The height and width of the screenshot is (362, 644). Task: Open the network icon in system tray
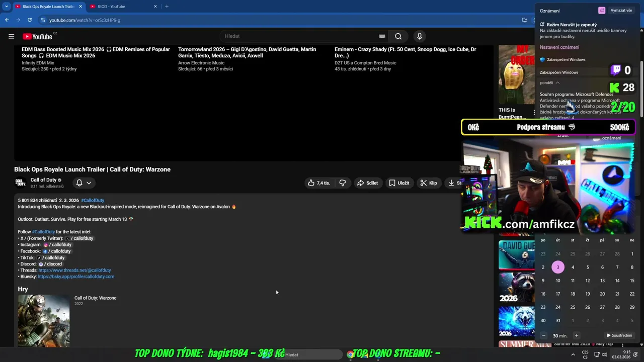(x=596, y=354)
